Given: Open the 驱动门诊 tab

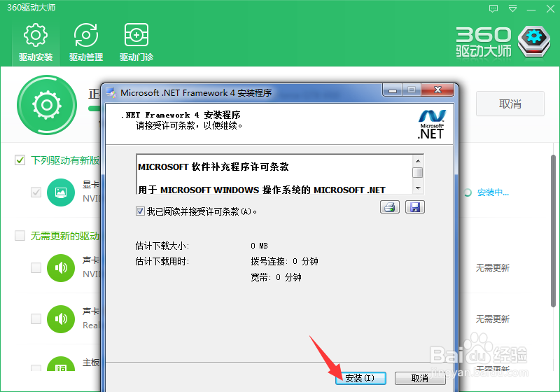Looking at the screenshot, I should pos(136,42).
